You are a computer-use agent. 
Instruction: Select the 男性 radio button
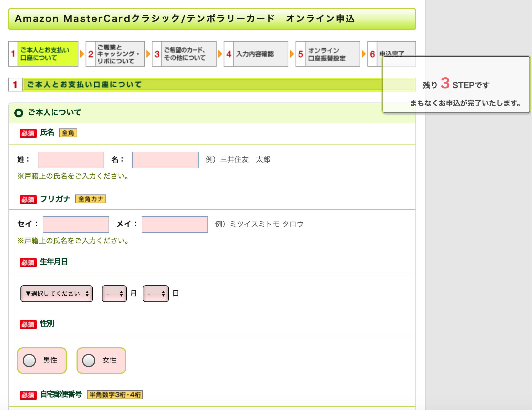coord(29,360)
